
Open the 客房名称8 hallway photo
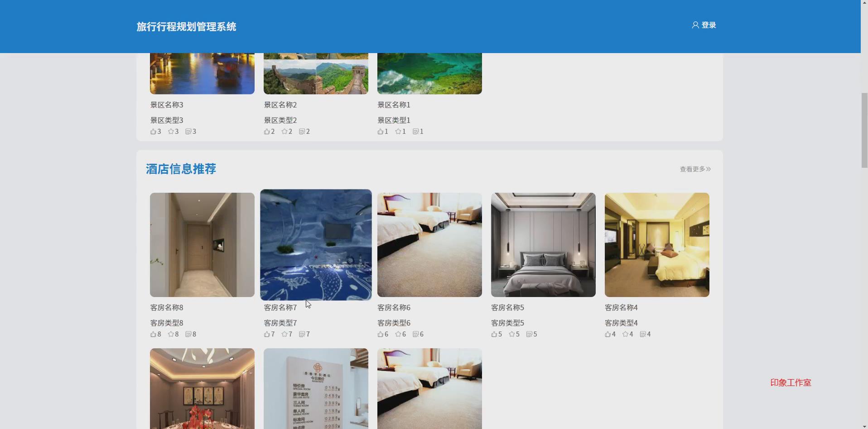pos(202,245)
